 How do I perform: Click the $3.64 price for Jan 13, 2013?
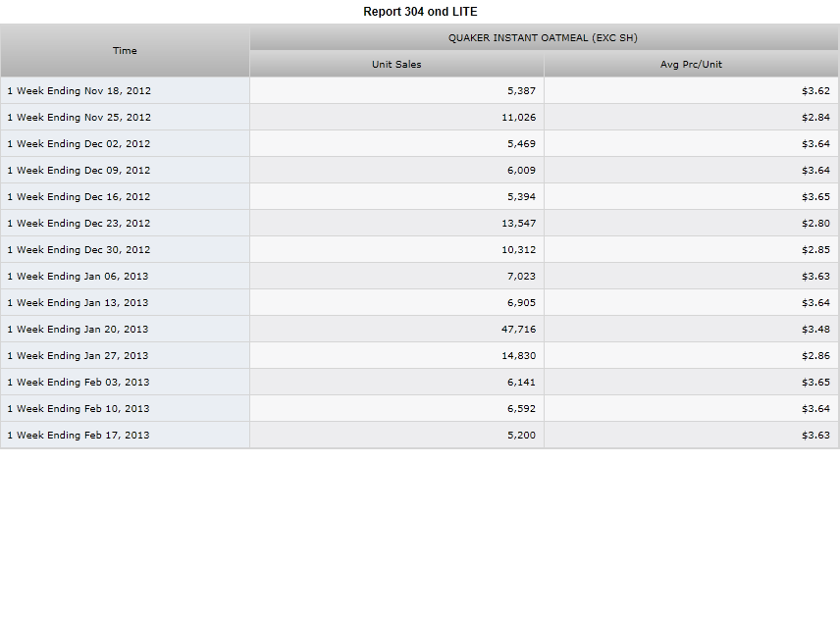[815, 302]
